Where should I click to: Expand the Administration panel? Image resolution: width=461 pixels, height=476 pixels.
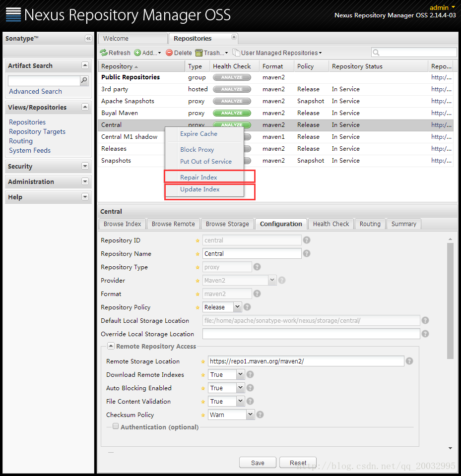pos(85,181)
